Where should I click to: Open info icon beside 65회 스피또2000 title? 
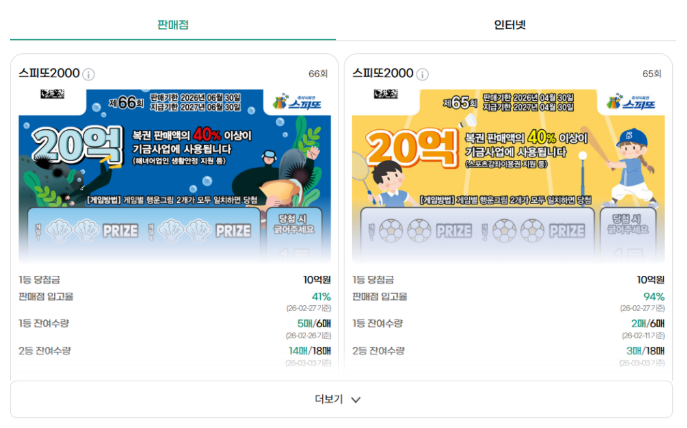[x=422, y=74]
